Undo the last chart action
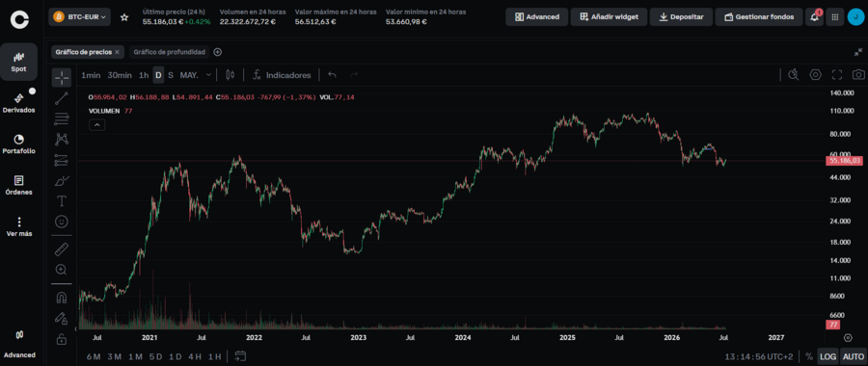 click(x=332, y=74)
